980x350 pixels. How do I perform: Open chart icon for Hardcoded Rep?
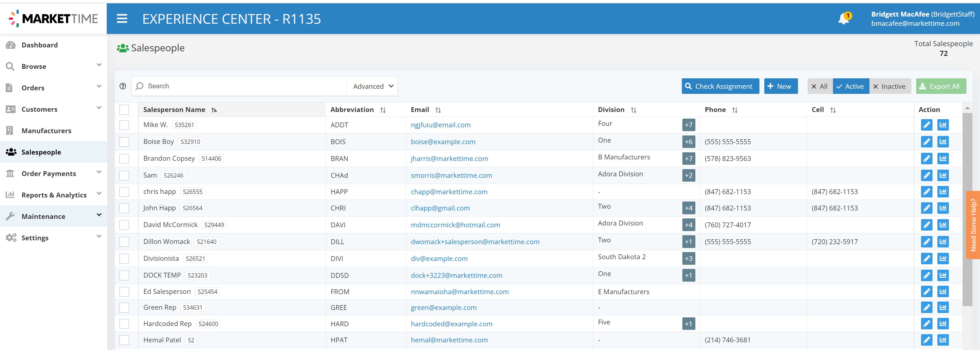[x=943, y=323]
